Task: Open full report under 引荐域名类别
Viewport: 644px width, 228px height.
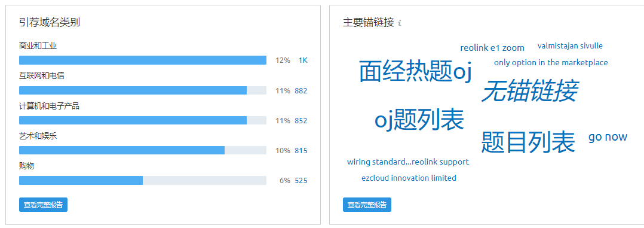Action: tap(43, 205)
